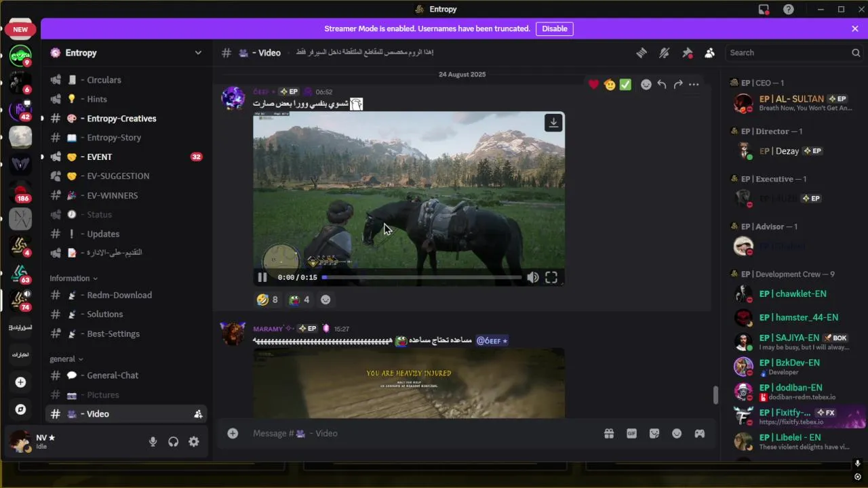Add green checkmark reaction from hover bar
Screen dimensions: 868x488
point(625,85)
